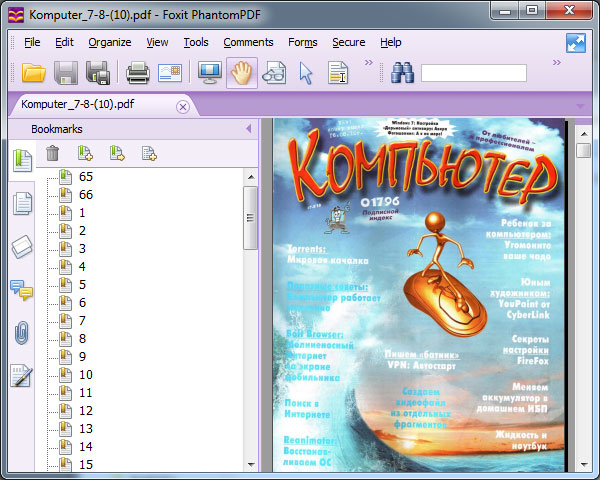600x480 pixels.
Task: Open the Layers panel in sidebar
Action: pyautogui.click(x=21, y=248)
